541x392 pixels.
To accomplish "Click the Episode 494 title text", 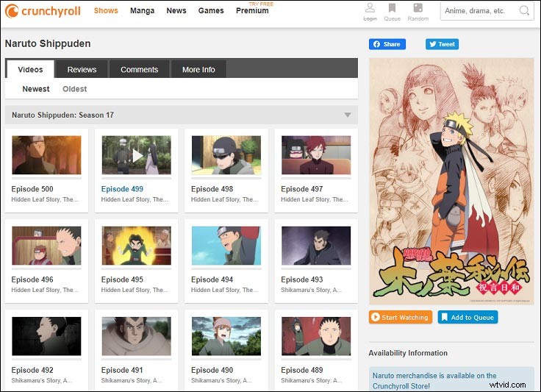I will [212, 279].
